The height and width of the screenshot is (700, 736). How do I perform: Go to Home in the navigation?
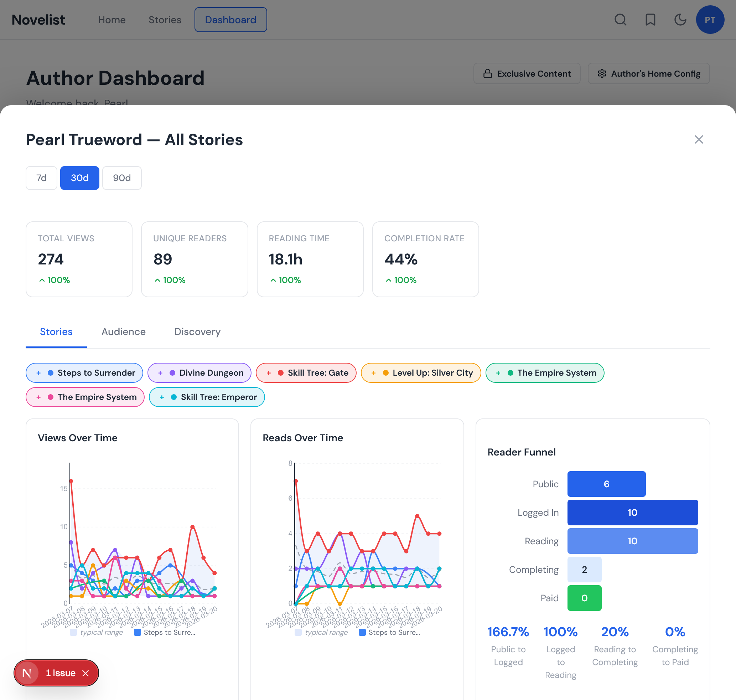coord(112,20)
